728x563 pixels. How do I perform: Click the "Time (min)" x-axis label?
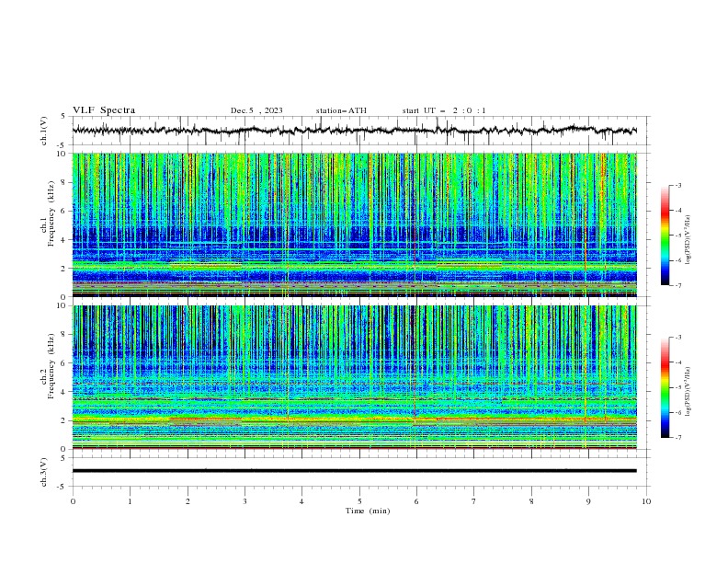tap(368, 511)
